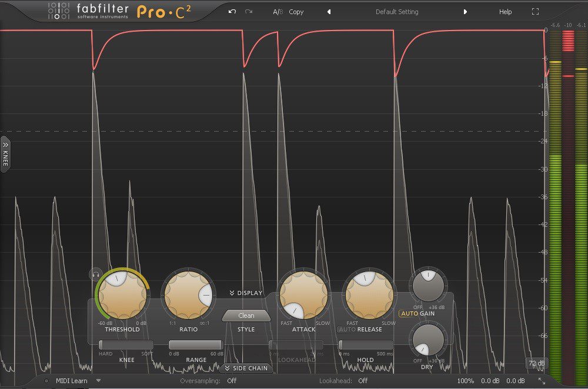588x389 pixels.
Task: Open the MIDI Learn dropdown arrow
Action: 98,381
